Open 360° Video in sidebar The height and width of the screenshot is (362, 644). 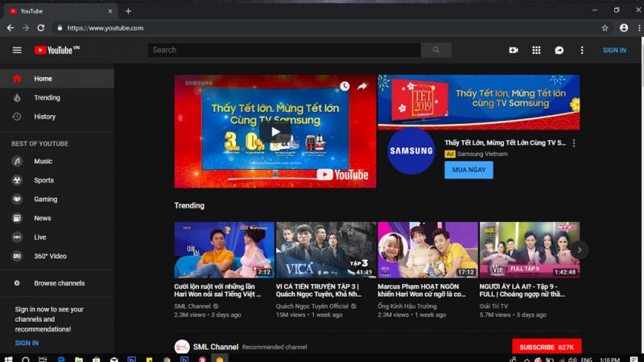point(57,256)
